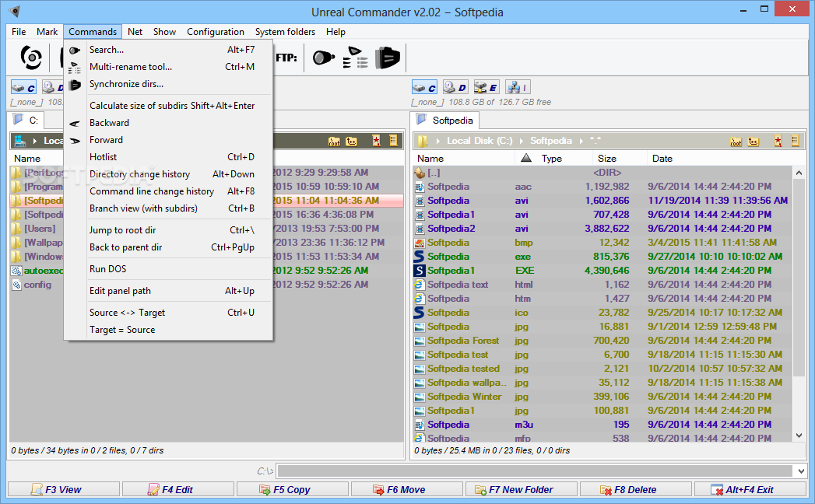Switch to the C: tab in the left panel

(26, 121)
